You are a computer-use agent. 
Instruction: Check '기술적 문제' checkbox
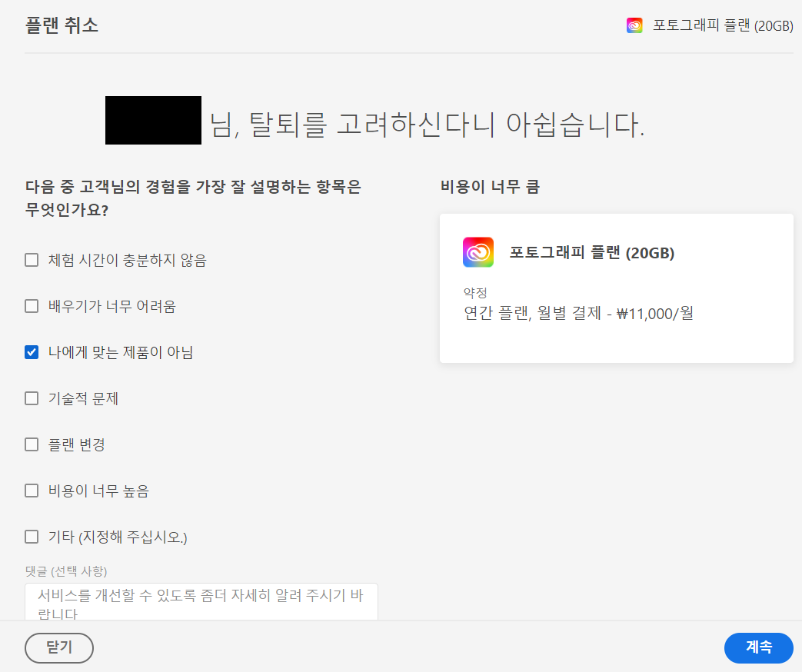pyautogui.click(x=32, y=398)
